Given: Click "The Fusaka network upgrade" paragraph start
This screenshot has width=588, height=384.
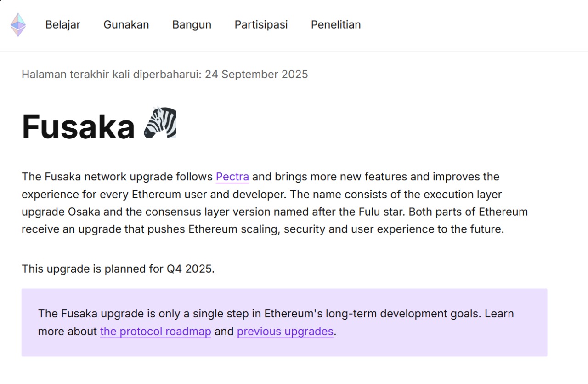Looking at the screenshot, I should click(x=73, y=177).
